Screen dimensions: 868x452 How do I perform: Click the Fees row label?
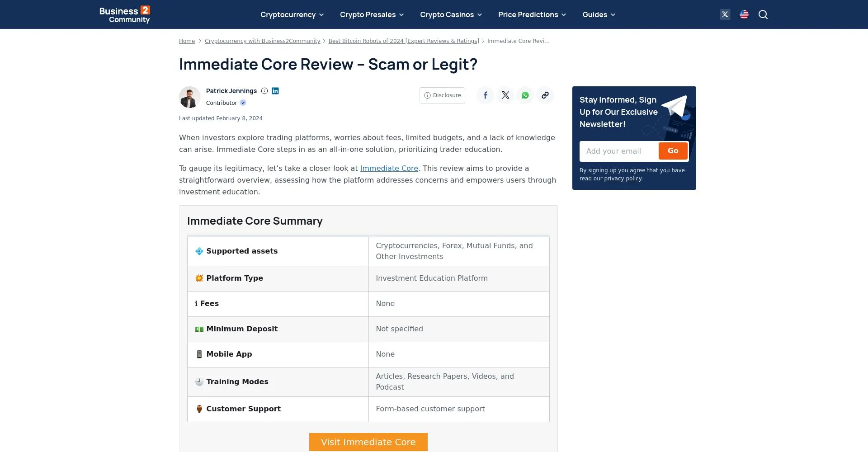pos(207,304)
